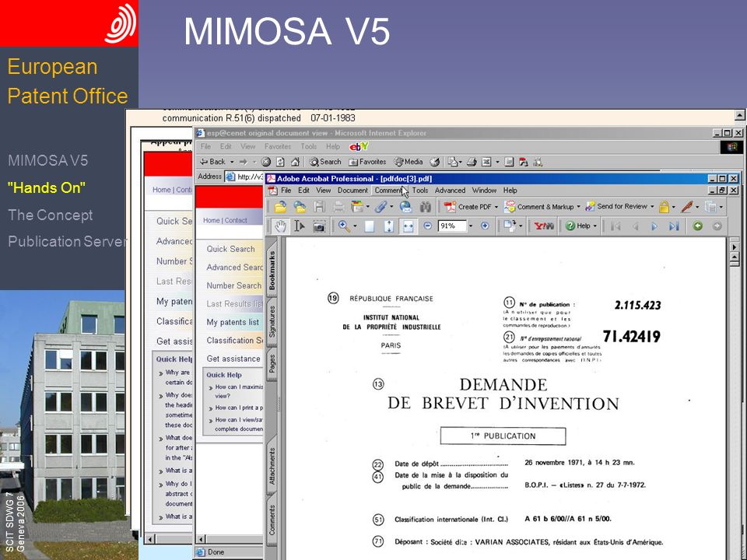747x560 pixels.
Task: Open the Bookmarks side tab
Action: (x=272, y=270)
